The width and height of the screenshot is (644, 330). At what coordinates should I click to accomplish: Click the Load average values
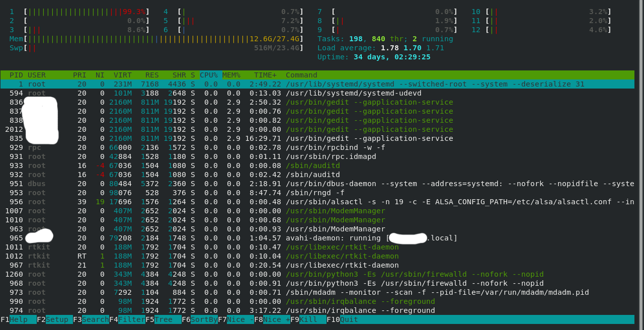tap(413, 48)
